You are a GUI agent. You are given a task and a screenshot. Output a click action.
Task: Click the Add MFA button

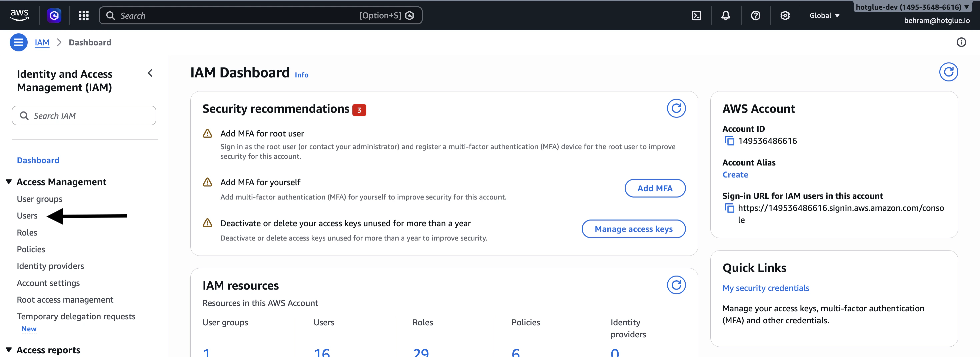[x=655, y=188]
